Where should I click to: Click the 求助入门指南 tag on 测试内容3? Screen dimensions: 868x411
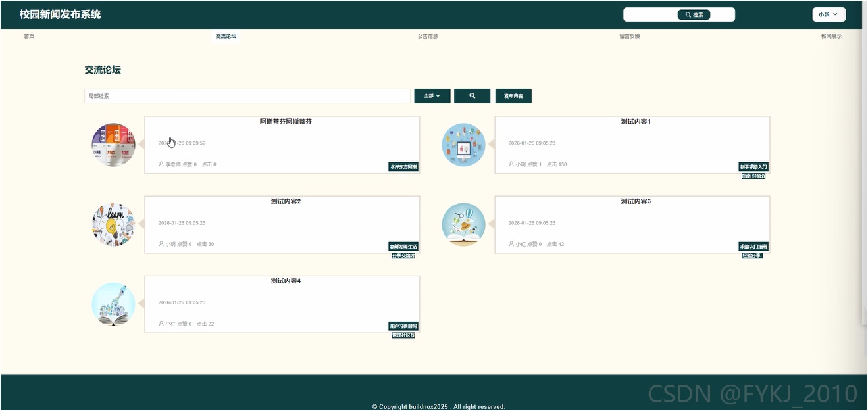(x=753, y=247)
